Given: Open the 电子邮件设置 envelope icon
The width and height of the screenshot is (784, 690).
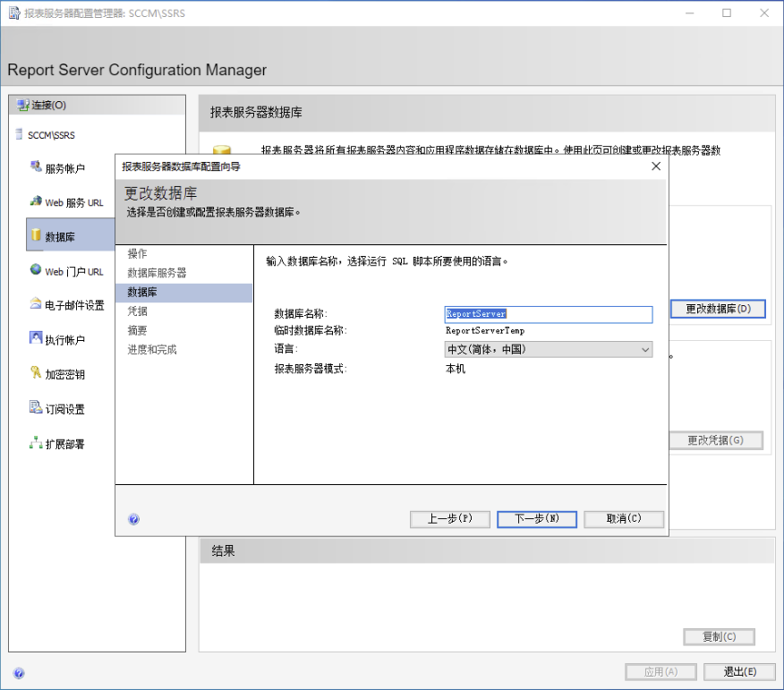Looking at the screenshot, I should [x=36, y=303].
